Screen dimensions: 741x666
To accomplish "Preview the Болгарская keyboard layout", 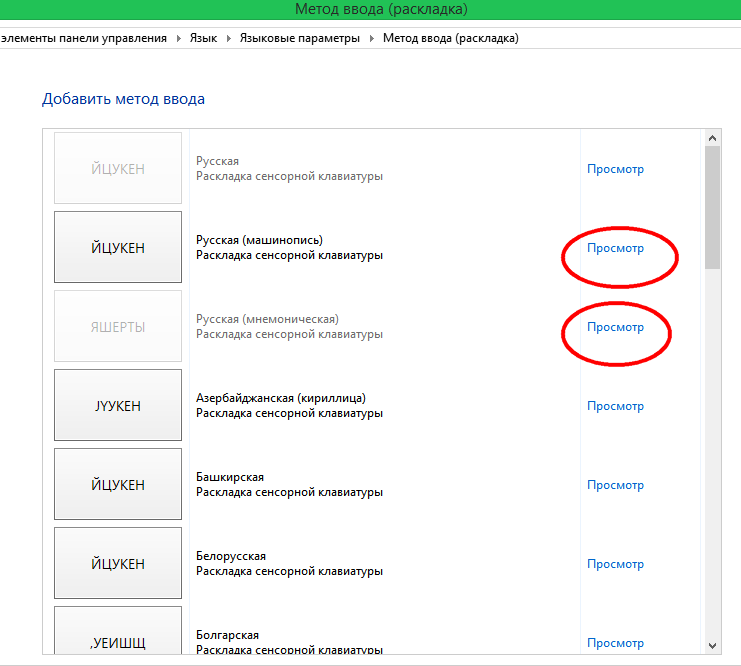I will click(615, 643).
